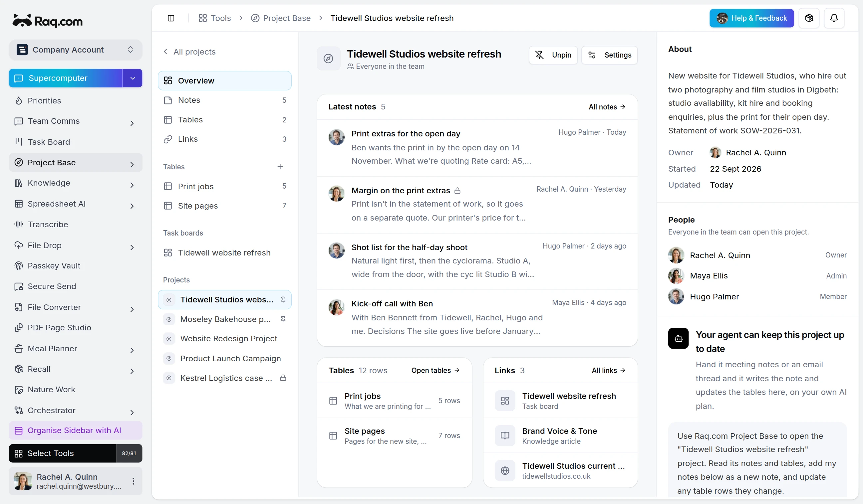Click Help & Feedback button
The height and width of the screenshot is (504, 863).
(751, 18)
